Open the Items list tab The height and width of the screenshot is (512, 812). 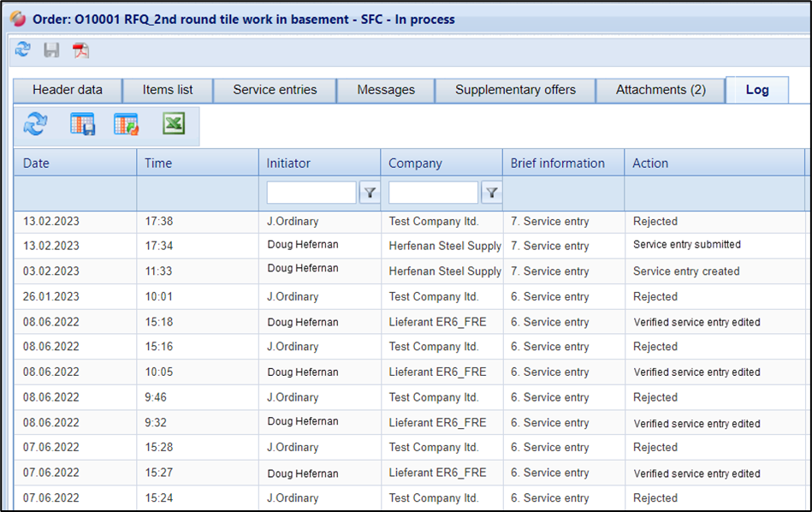[168, 90]
